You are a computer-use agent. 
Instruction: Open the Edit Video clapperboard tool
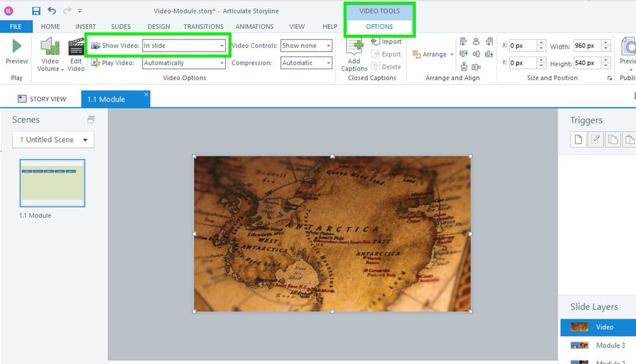point(76,54)
